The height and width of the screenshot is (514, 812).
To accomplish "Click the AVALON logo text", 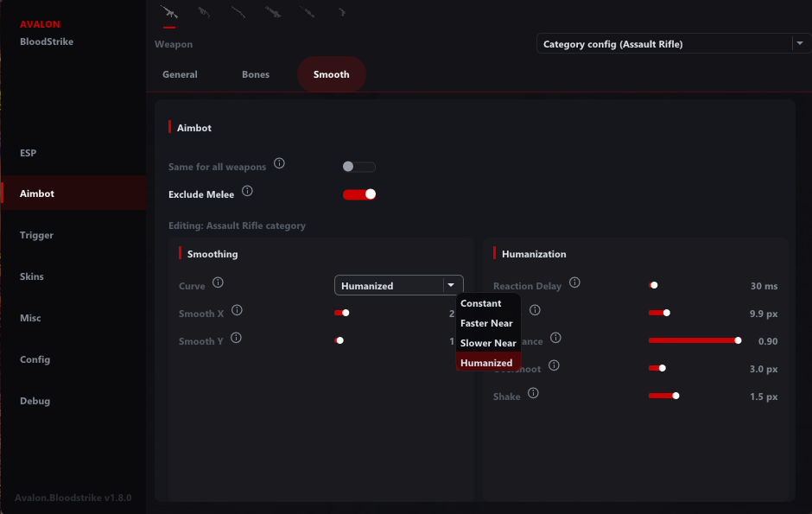I will [40, 24].
